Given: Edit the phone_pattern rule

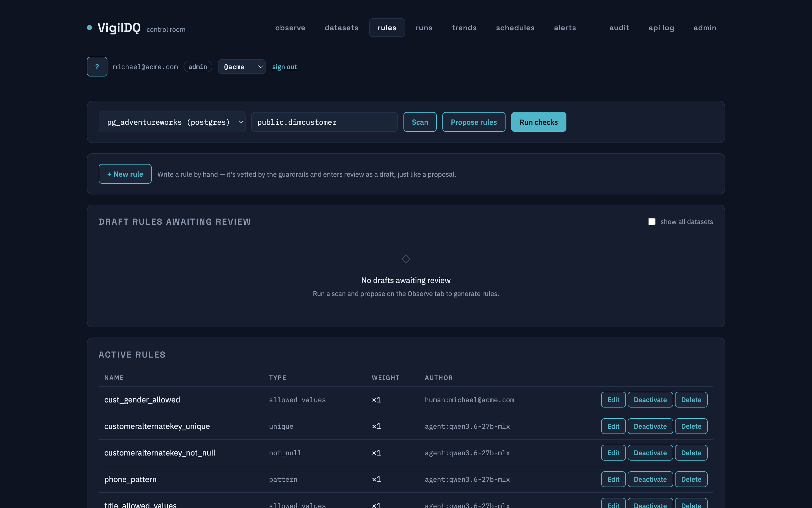Looking at the screenshot, I should (613, 479).
